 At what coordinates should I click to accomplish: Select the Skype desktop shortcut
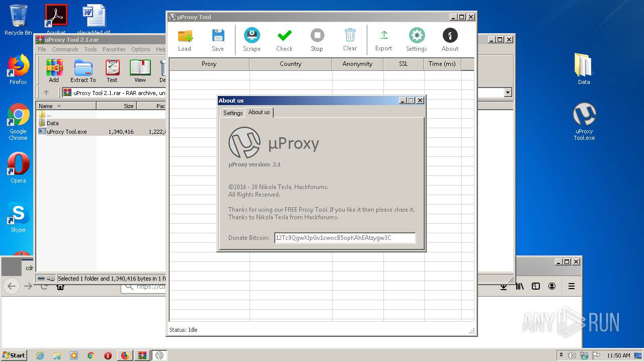pyautogui.click(x=18, y=217)
